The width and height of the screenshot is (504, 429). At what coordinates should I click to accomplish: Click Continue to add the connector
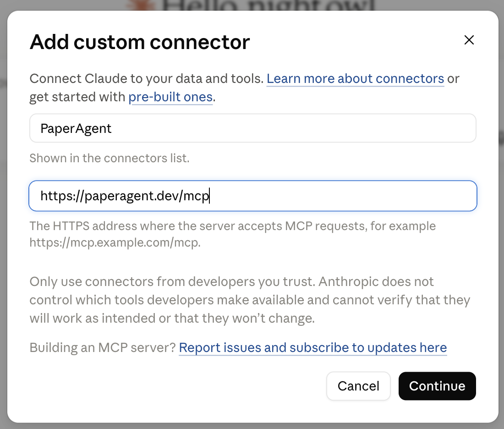click(x=437, y=386)
